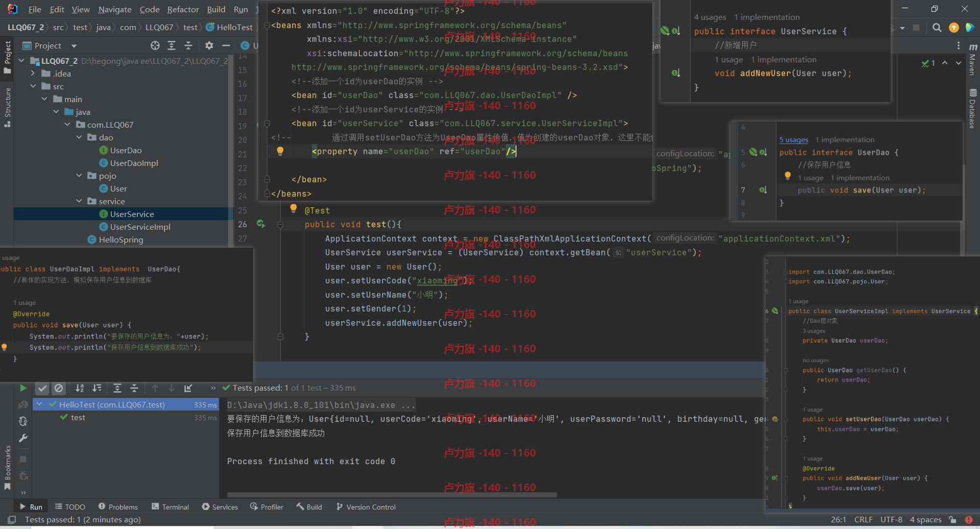980x529 pixels.
Task: Open the Build tool window tab
Action: pos(309,507)
